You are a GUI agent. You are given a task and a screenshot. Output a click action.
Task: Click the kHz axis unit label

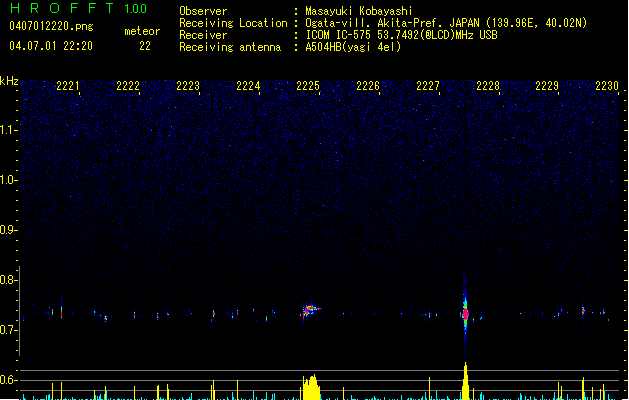(9, 81)
